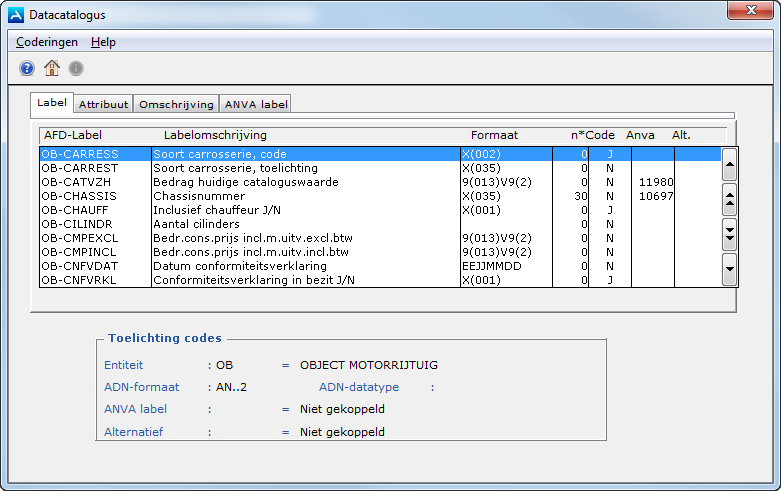Open the Coderingen menu
781x491 pixels.
(x=47, y=42)
